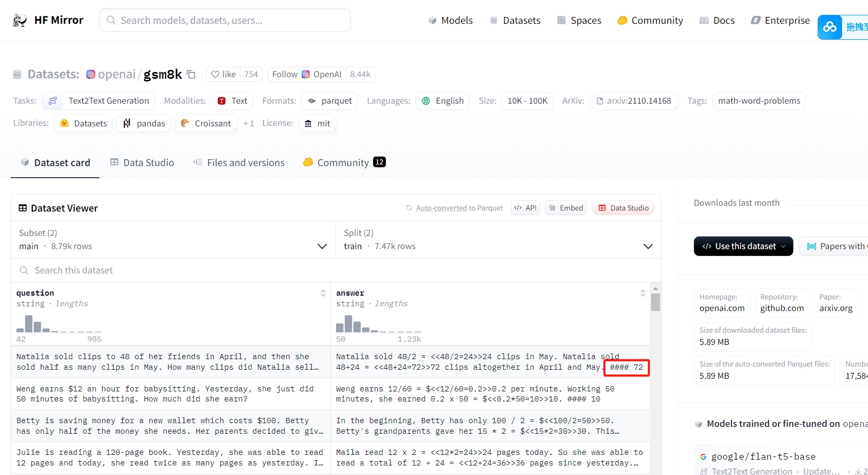Viewport: 868px width, 475px height.
Task: Click the Papers with code button
Action: [835, 246]
